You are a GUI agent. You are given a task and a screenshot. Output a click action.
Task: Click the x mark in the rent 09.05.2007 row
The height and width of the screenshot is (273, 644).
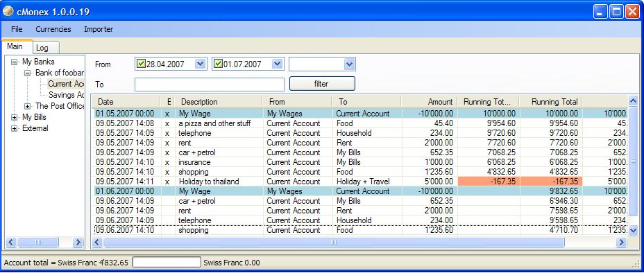167,143
